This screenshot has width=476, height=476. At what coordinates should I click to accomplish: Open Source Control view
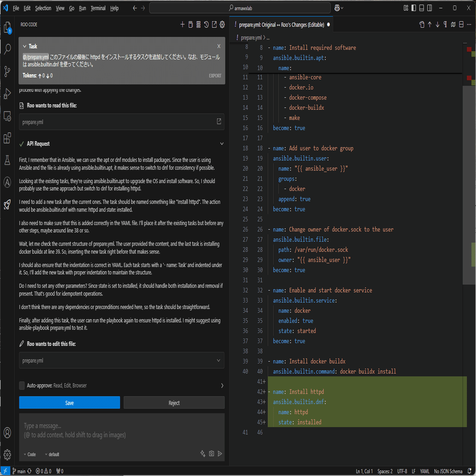click(7, 71)
